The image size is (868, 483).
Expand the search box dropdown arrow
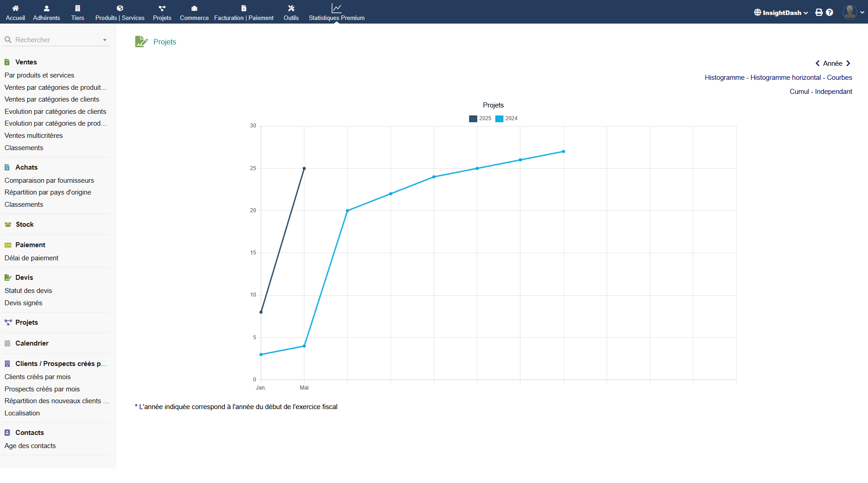click(x=105, y=40)
